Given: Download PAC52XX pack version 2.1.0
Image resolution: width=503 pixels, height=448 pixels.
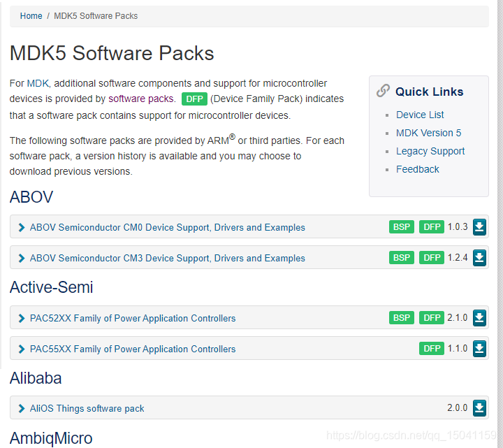Looking at the screenshot, I should 479,318.
